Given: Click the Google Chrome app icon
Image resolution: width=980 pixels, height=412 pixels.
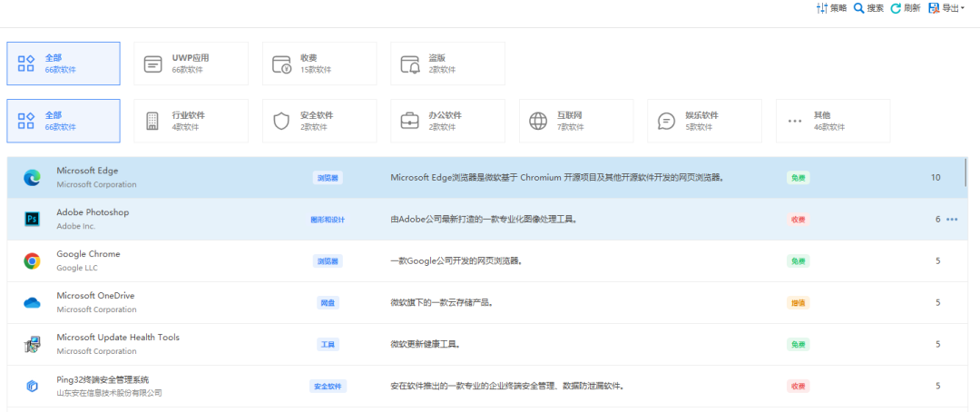Looking at the screenshot, I should (32, 260).
